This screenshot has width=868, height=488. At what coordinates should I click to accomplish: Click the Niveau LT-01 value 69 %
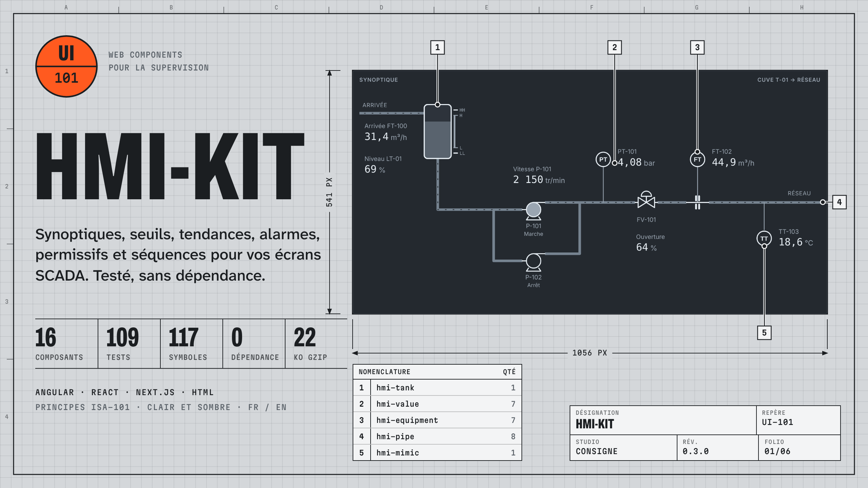[375, 169]
